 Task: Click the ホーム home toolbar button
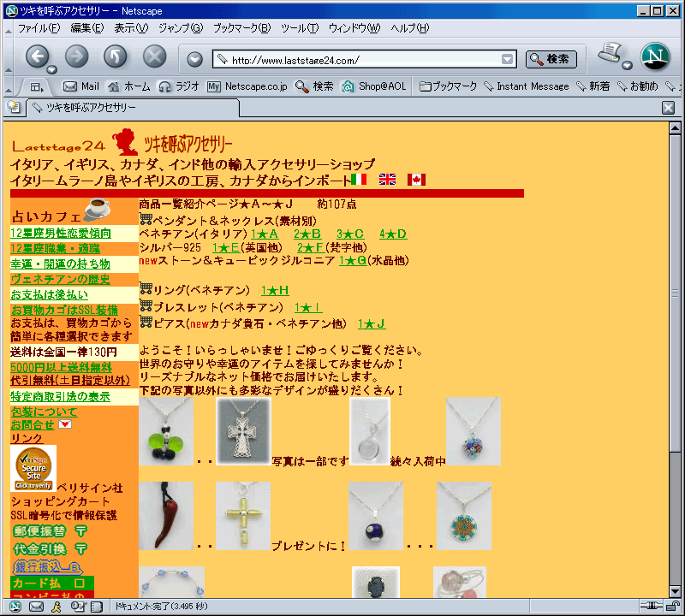click(x=129, y=86)
